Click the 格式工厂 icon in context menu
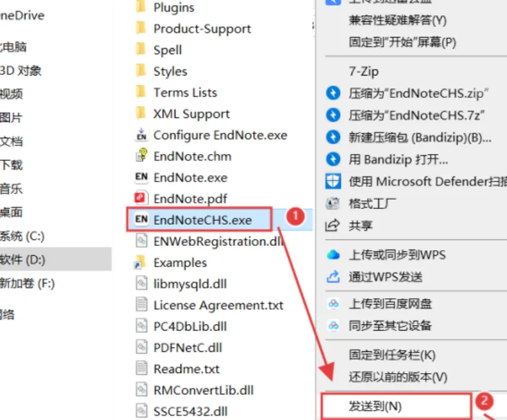 point(333,203)
